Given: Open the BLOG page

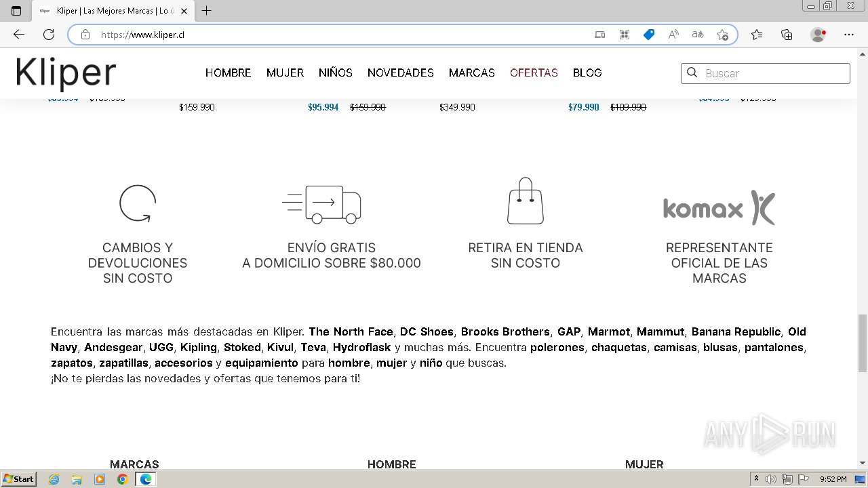Looking at the screenshot, I should coord(587,73).
